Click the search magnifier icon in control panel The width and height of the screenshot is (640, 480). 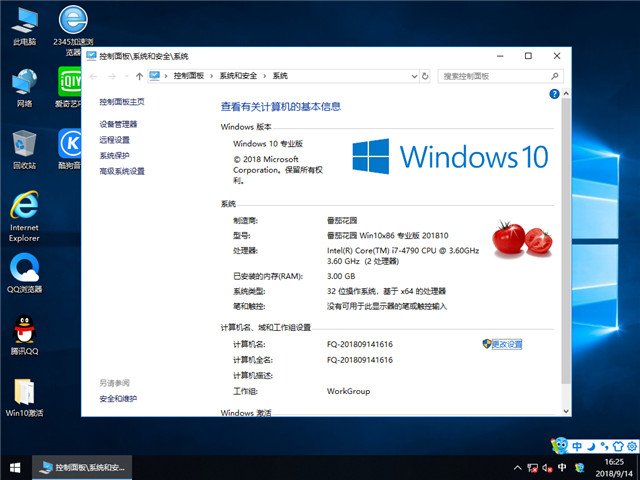point(554,76)
